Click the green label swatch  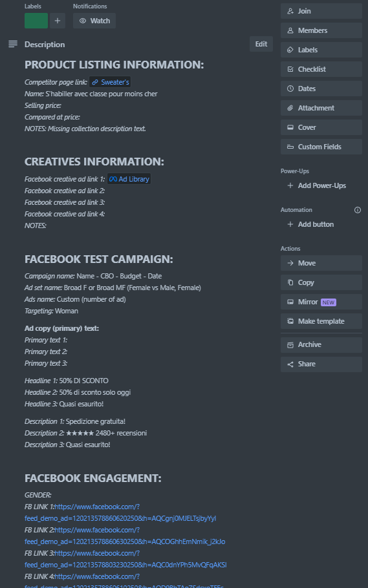tap(36, 21)
